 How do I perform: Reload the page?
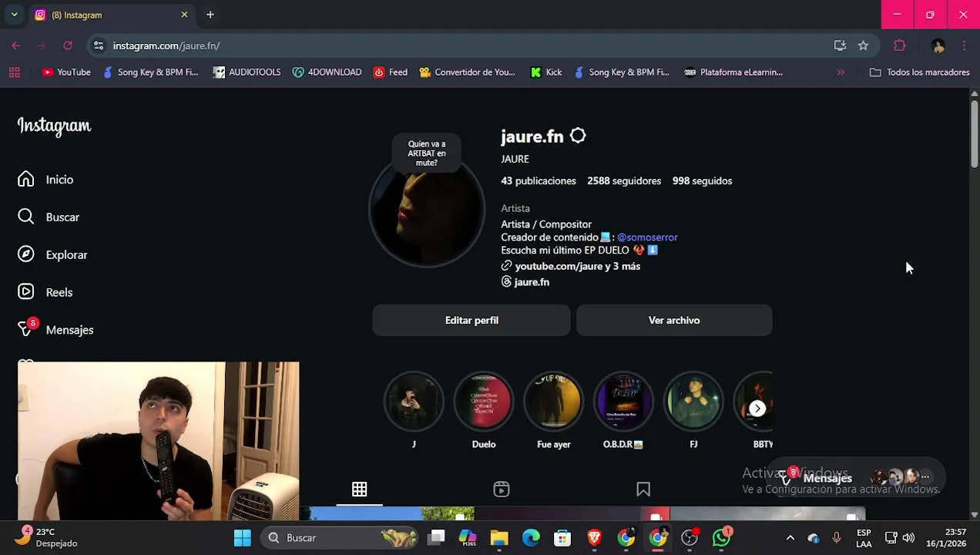click(68, 45)
